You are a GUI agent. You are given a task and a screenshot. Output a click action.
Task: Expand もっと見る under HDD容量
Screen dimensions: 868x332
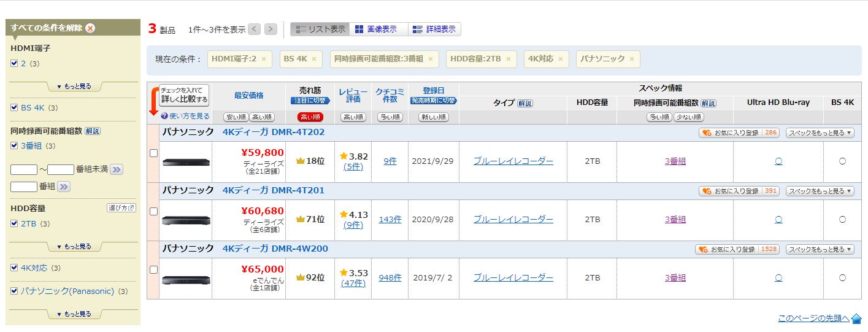pyautogui.click(x=74, y=247)
